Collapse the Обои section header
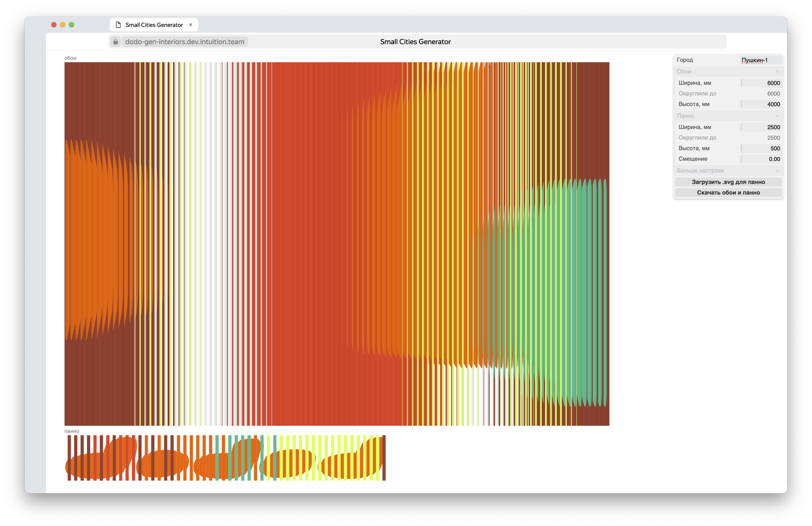The height and width of the screenshot is (526, 812). (x=728, y=72)
